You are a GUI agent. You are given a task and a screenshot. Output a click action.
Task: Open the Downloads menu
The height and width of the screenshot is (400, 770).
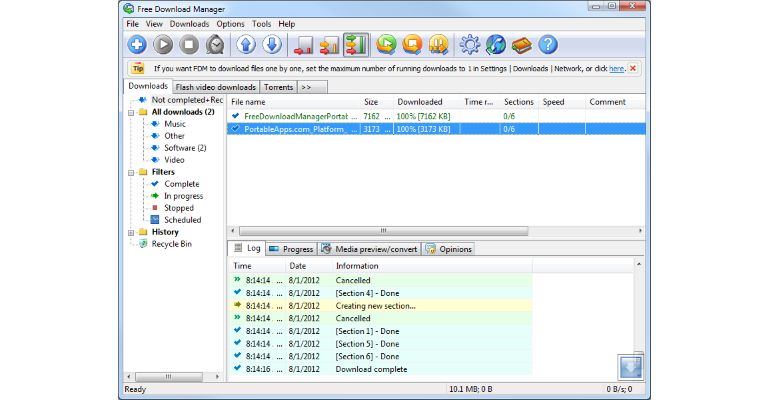189,24
